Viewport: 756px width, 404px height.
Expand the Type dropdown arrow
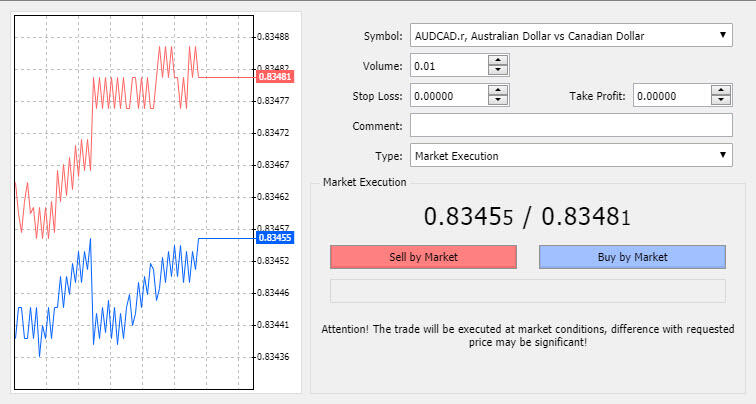click(x=723, y=155)
